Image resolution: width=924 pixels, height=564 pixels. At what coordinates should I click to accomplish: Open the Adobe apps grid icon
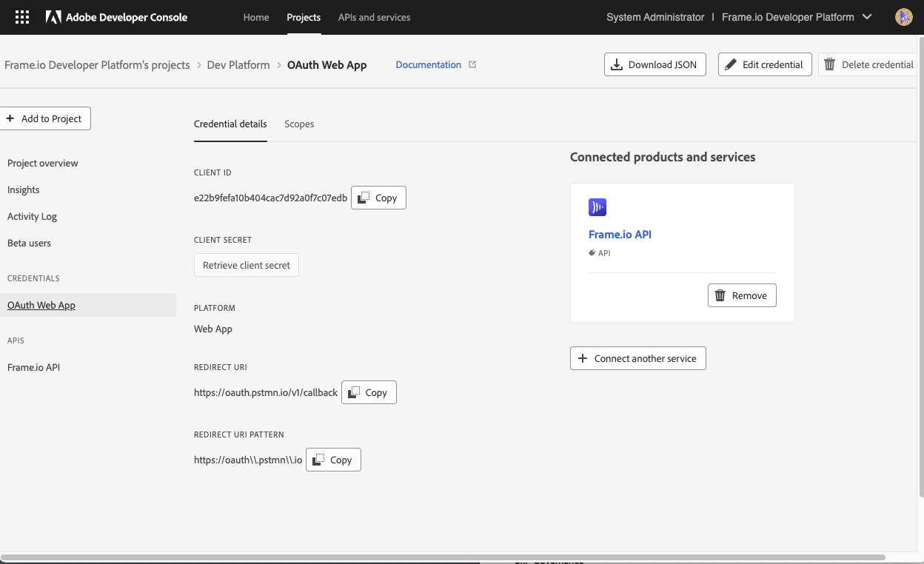[21, 16]
